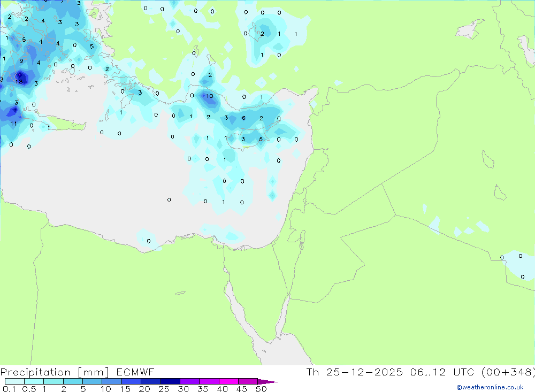This screenshot has width=535, height=392.
Task: Pick the 30–35 mm purple legend swatch
Action: 190,381
